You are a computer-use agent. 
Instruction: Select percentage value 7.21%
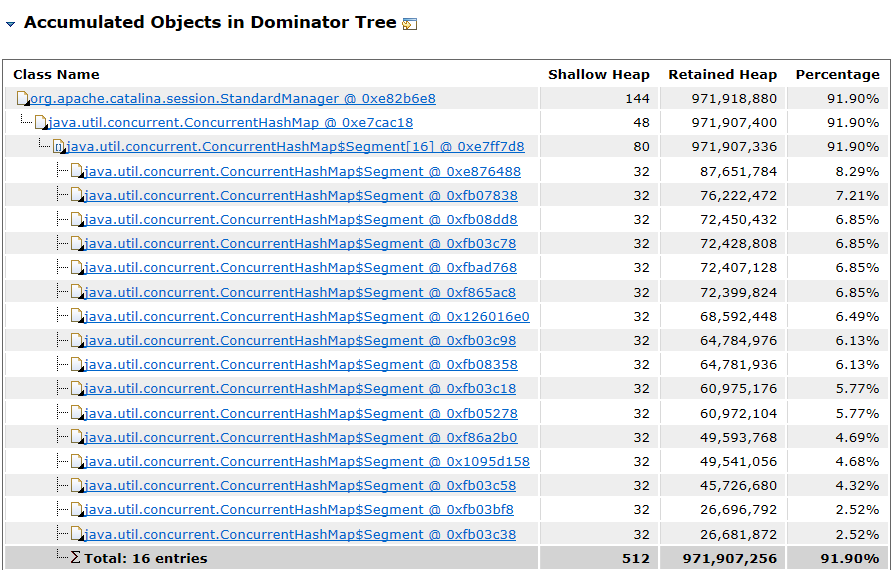(857, 196)
